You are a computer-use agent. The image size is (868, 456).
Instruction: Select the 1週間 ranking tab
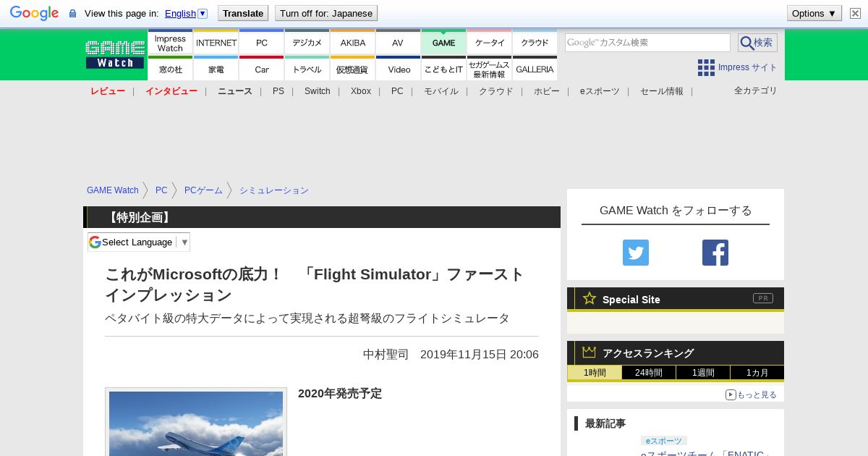tap(703, 373)
